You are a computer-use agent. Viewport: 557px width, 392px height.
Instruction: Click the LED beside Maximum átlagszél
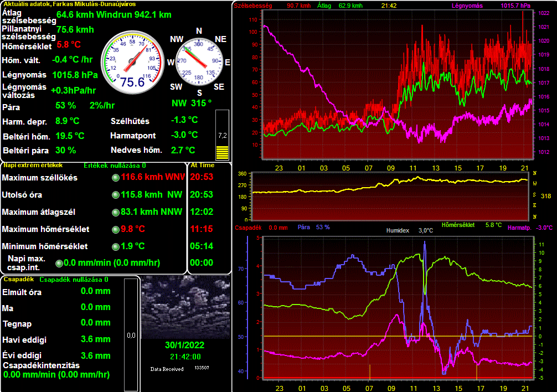[116, 212]
